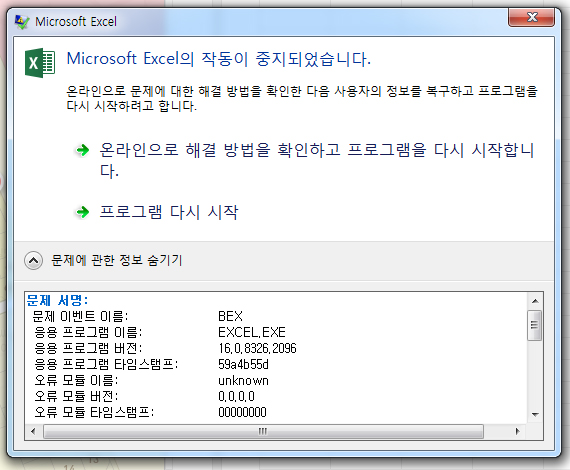Click green arrow beside 프로그램 다시 시작

point(83,212)
